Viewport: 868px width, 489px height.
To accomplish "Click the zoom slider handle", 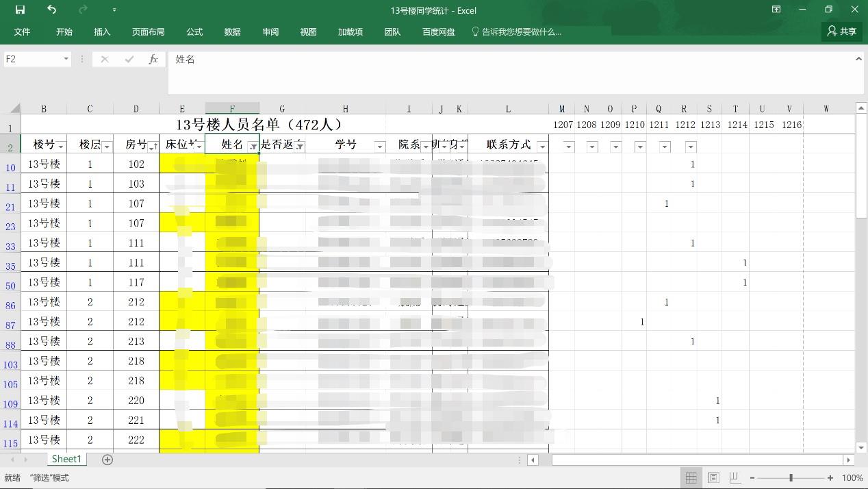I will click(x=791, y=478).
